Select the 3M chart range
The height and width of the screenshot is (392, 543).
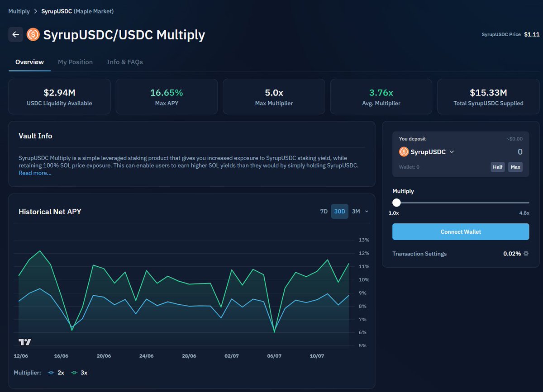(356, 212)
